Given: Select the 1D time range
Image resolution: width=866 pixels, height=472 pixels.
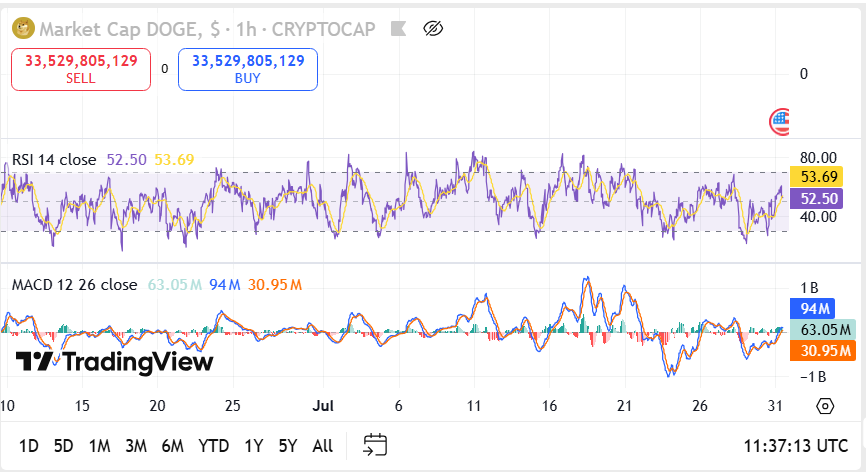Looking at the screenshot, I should click(x=29, y=445).
